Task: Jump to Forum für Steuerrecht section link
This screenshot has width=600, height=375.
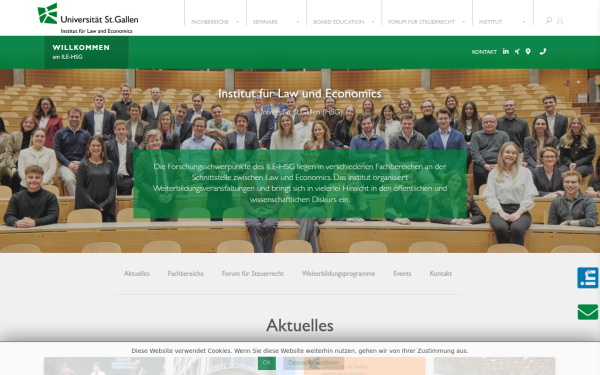Action: [x=253, y=273]
